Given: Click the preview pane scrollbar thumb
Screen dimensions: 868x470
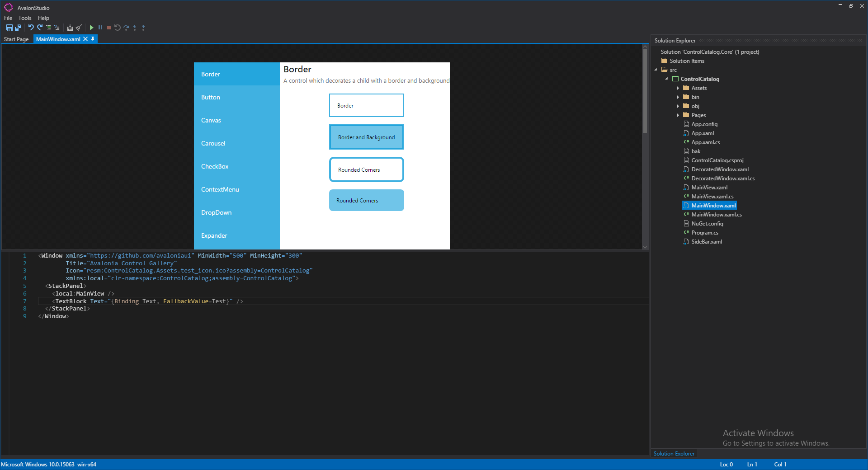Looking at the screenshot, I should tap(645, 91).
